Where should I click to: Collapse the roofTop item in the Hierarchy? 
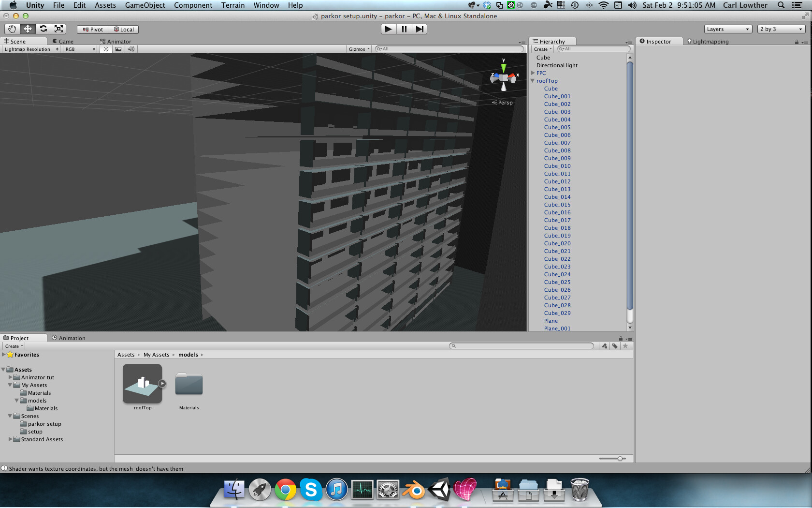point(532,81)
